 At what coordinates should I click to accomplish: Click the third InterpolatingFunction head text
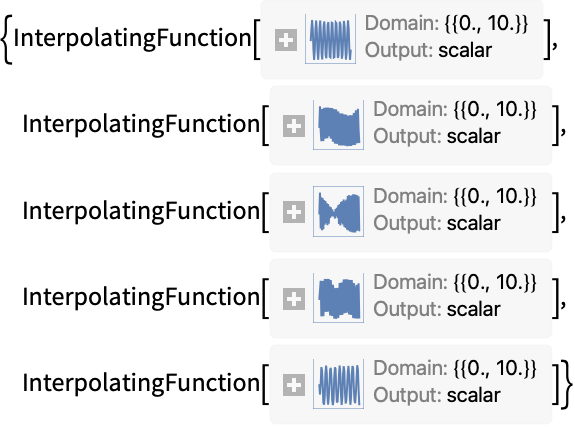141,211
